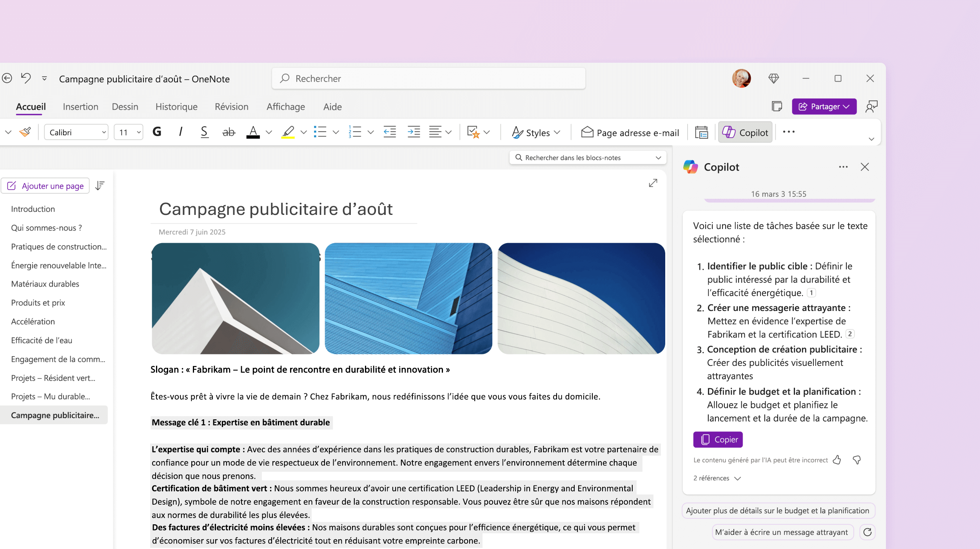Switch to the Dessin tab
This screenshot has width=980, height=549.
coord(125,107)
